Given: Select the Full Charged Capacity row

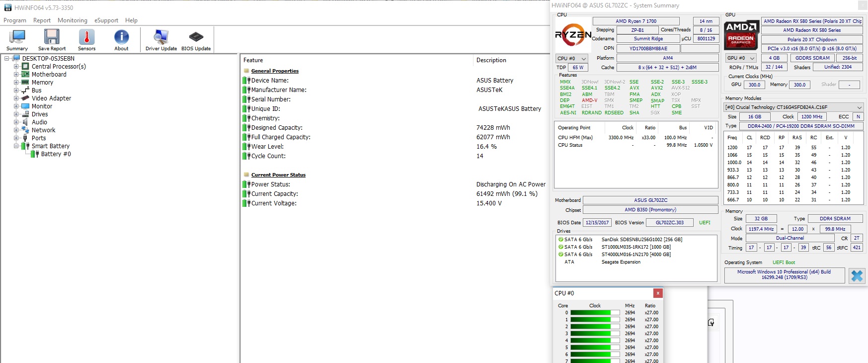Looking at the screenshot, I should 395,137.
